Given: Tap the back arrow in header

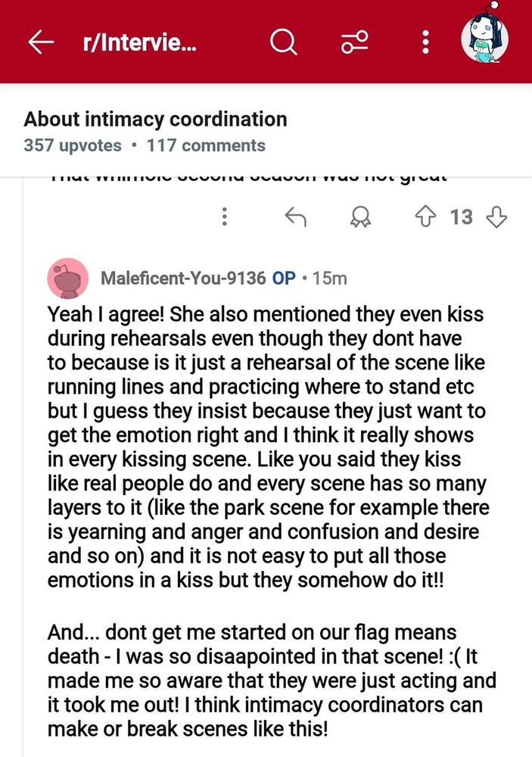Looking at the screenshot, I should [x=41, y=42].
